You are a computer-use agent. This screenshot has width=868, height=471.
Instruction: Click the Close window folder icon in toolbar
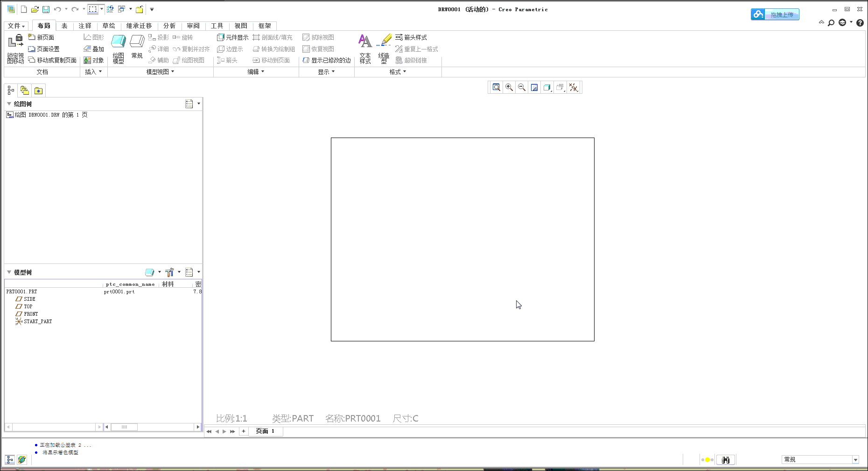[139, 9]
